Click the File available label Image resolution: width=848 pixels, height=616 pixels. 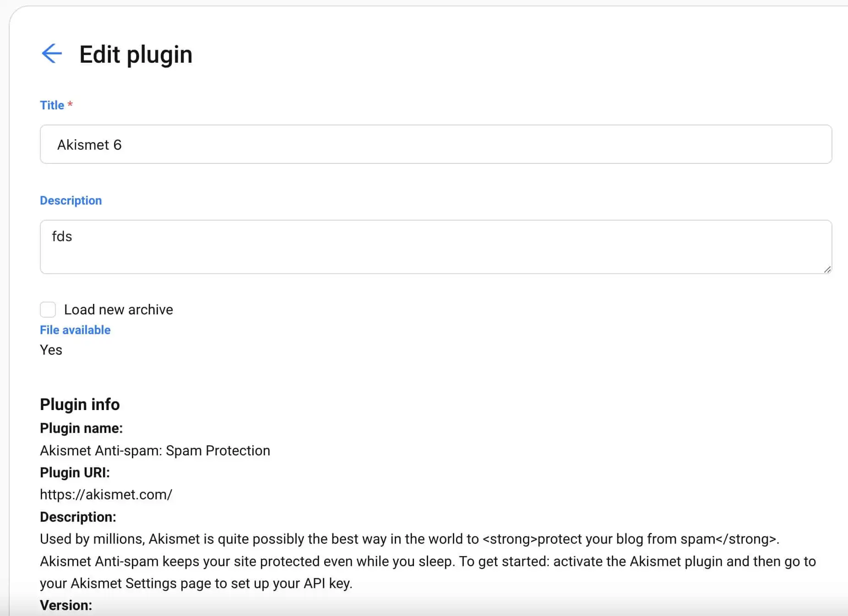point(75,330)
